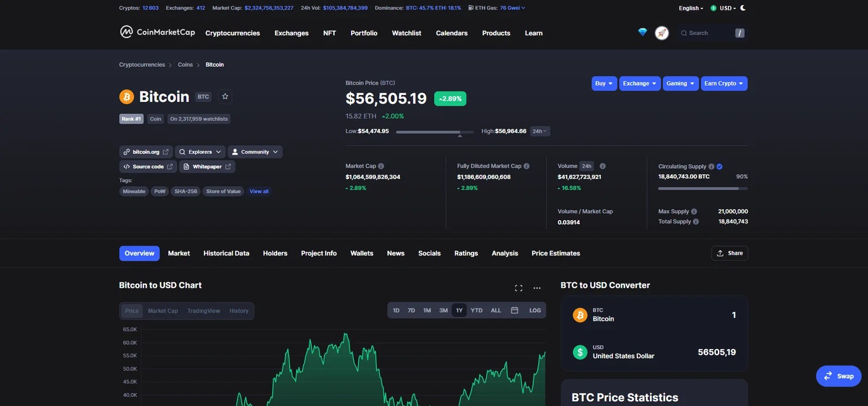This screenshot has width=868, height=406.
Task: Open Cryptocurrencies nav menu
Action: click(233, 33)
